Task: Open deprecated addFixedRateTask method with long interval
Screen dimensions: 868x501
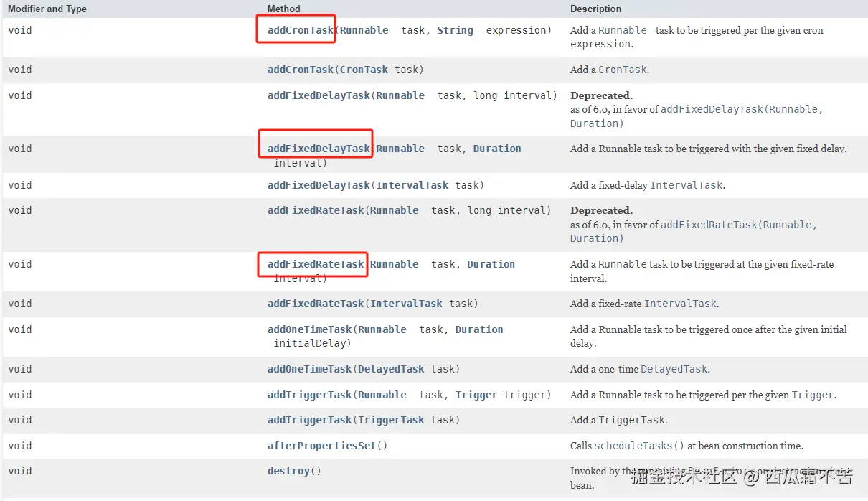Action: coord(316,210)
